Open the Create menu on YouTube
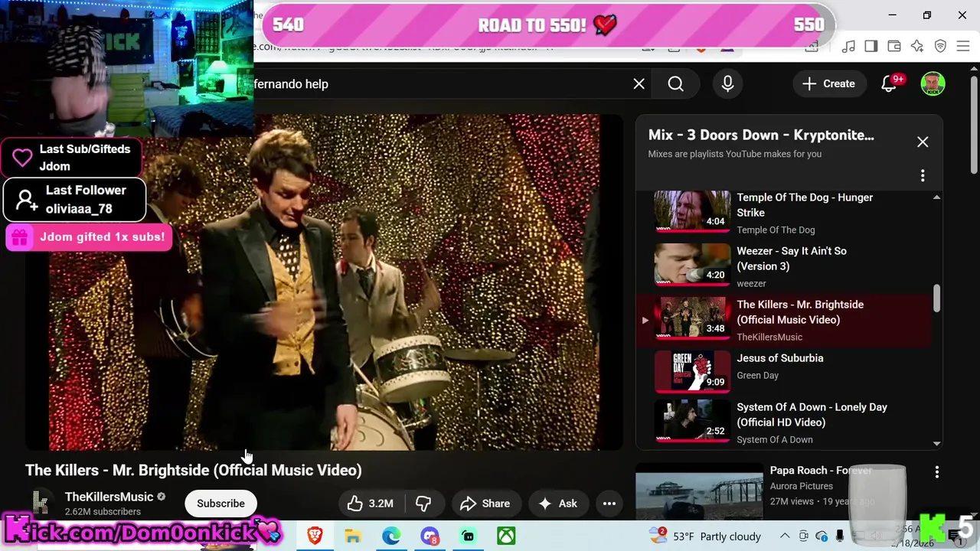980x551 pixels. coord(828,84)
